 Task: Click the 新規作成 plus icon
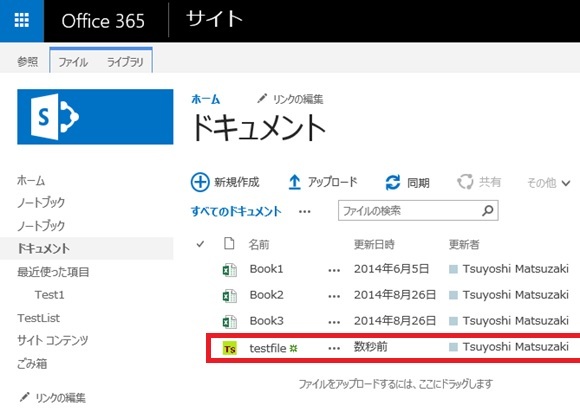point(200,182)
